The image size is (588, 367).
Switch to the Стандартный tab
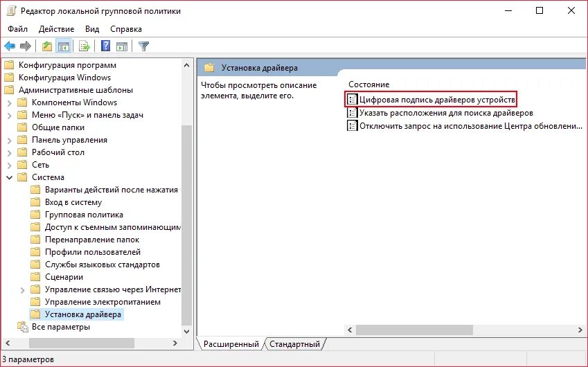click(294, 344)
